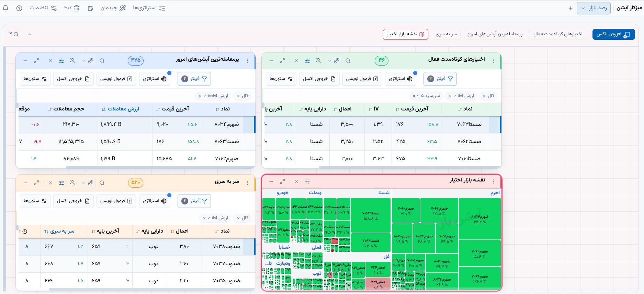Mute alerts in سر به سری box
This screenshot has height=294, width=644.
coord(72,183)
